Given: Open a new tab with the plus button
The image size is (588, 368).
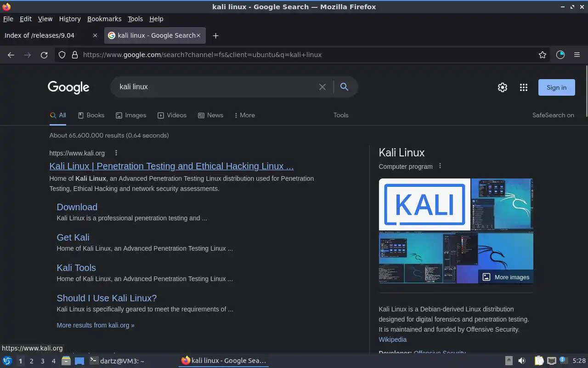Looking at the screenshot, I should point(215,35).
